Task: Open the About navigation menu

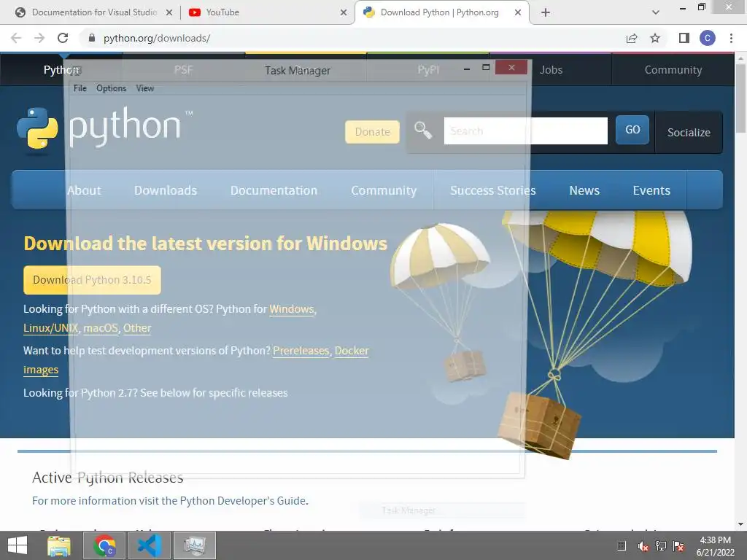Action: 84,190
